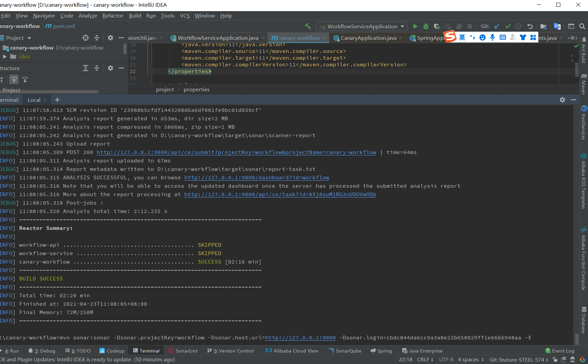Switch to WorkflowServiceApplication.java editor tab
Screen dimensions: 588x364
218,38
